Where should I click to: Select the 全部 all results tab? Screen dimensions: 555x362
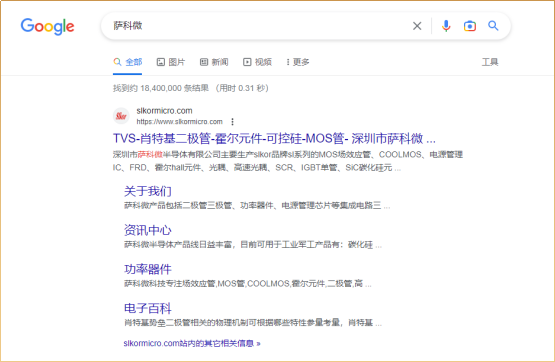[128, 62]
